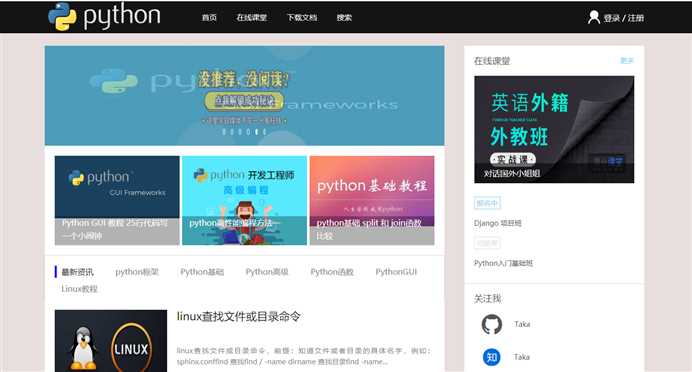Click the Taka label next to Zhihu

pyautogui.click(x=522, y=357)
